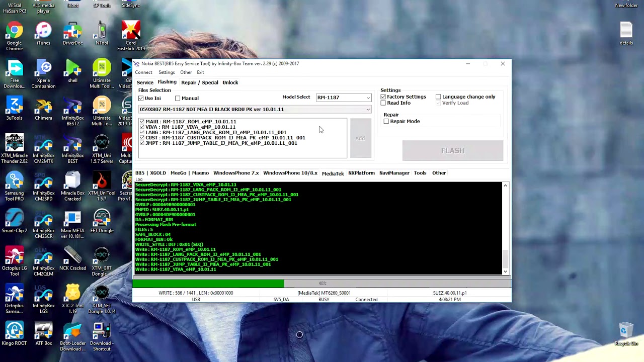Open ATF Box desktop shortcut
Viewport: 644px width, 362px height.
point(43,334)
